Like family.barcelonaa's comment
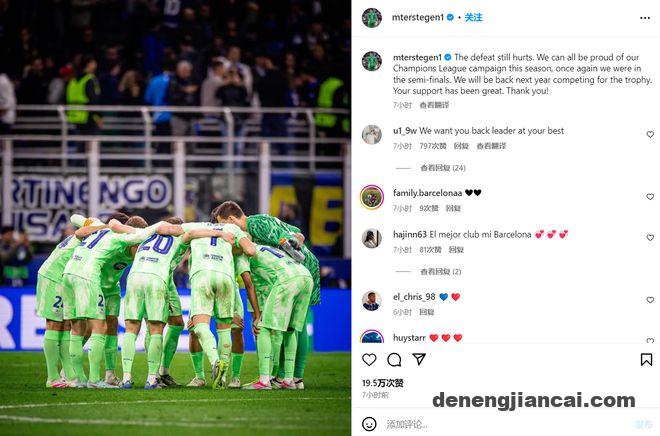The height and width of the screenshot is (436, 660). coord(650,197)
